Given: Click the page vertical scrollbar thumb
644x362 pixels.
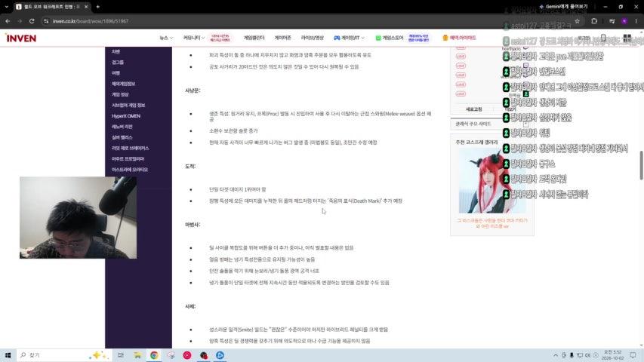Looking at the screenshot, I should [641, 165].
